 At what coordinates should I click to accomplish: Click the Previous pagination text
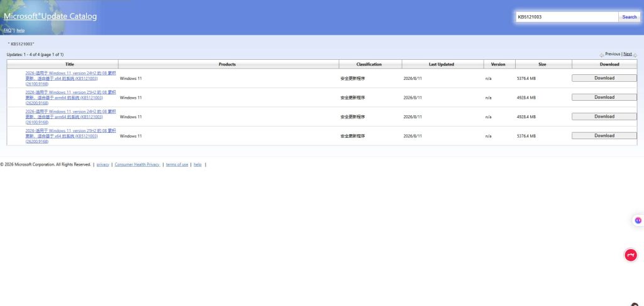[613, 54]
